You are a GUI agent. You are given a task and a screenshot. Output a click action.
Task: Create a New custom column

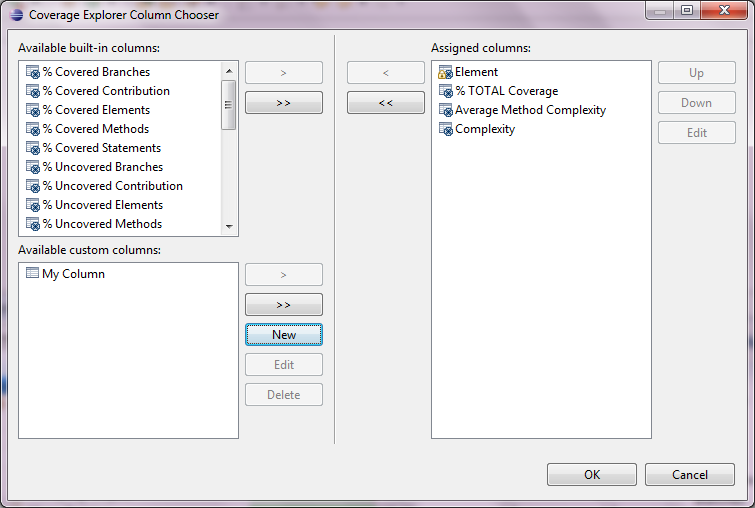coord(284,334)
